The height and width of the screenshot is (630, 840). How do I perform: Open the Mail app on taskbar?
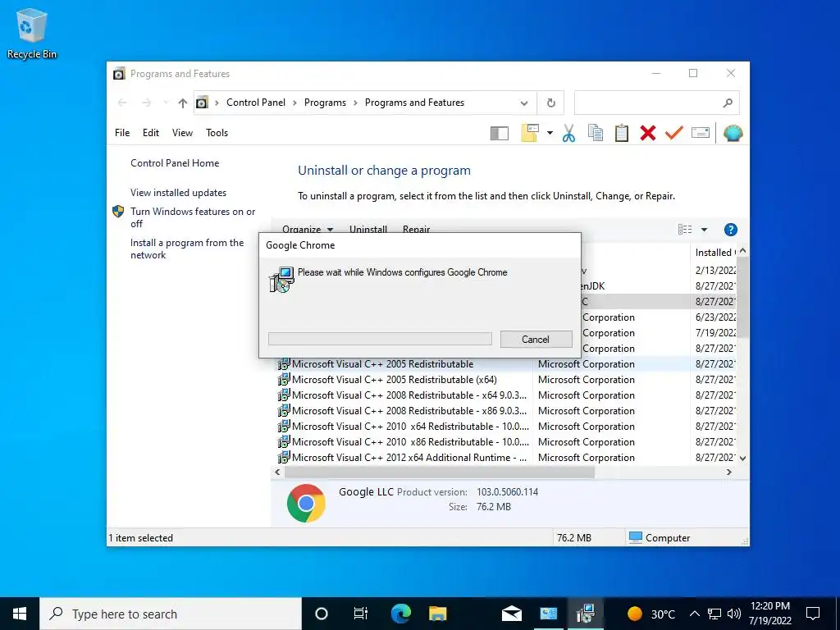[512, 614]
